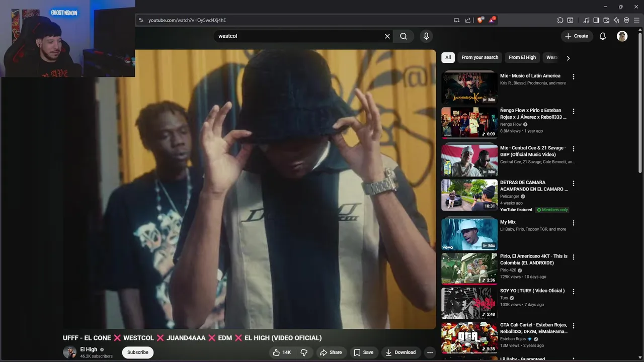Select the All filter chip
The image size is (644, 362).
pos(448,57)
